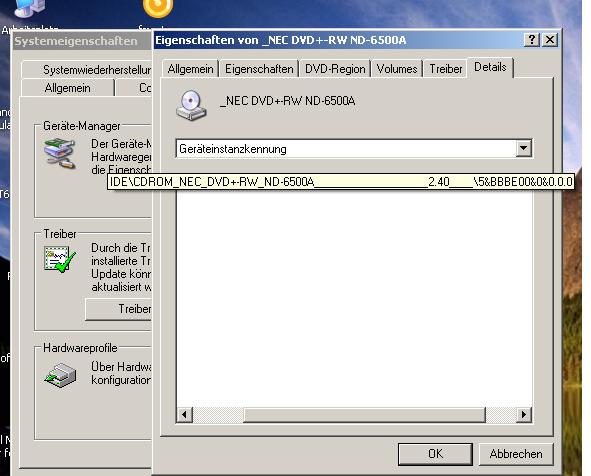Open the orange desktop shortcut icon

point(158,8)
